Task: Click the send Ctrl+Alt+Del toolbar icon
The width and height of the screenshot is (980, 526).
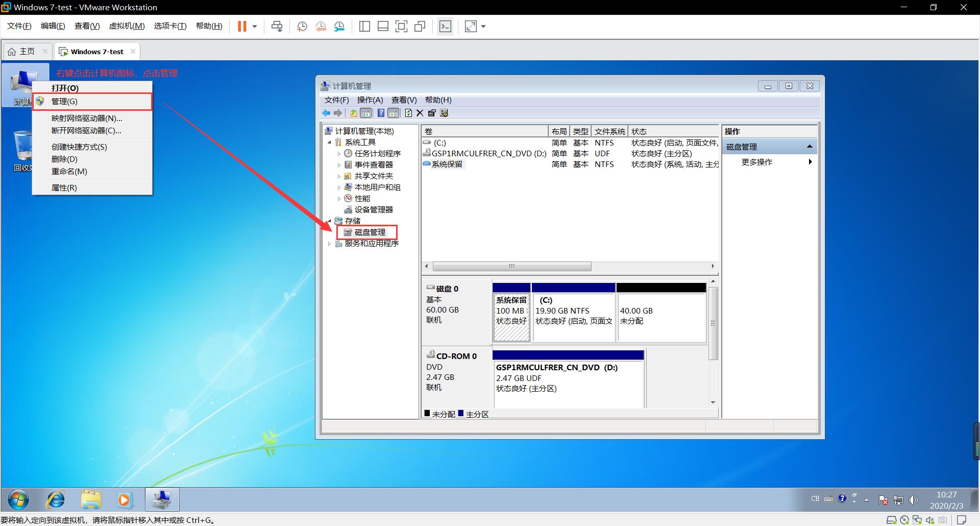Action: (x=277, y=26)
